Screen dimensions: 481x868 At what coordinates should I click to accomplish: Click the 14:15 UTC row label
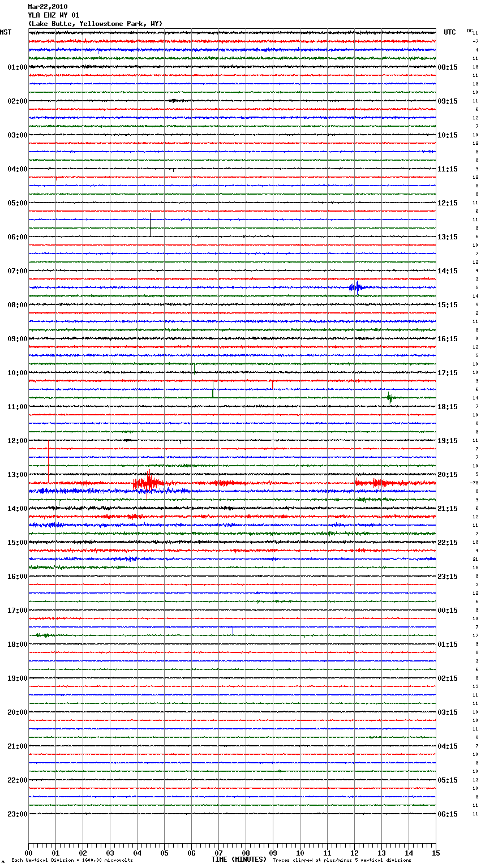coord(448,271)
